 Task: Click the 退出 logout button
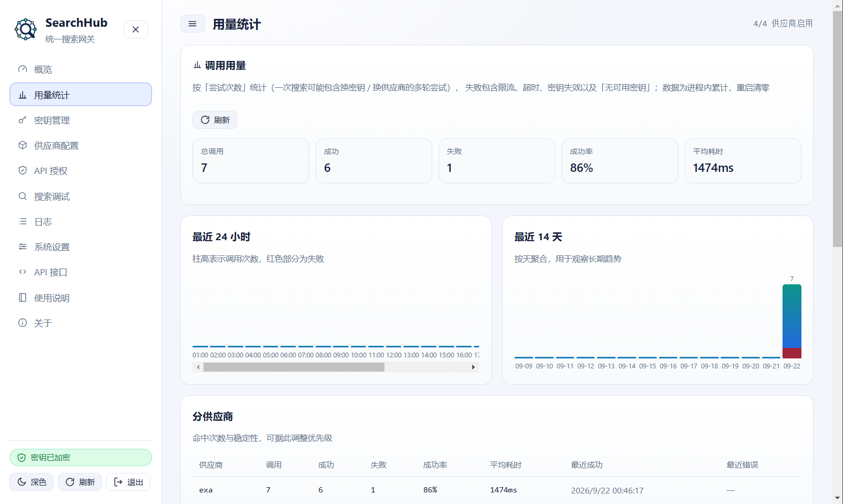tap(128, 482)
